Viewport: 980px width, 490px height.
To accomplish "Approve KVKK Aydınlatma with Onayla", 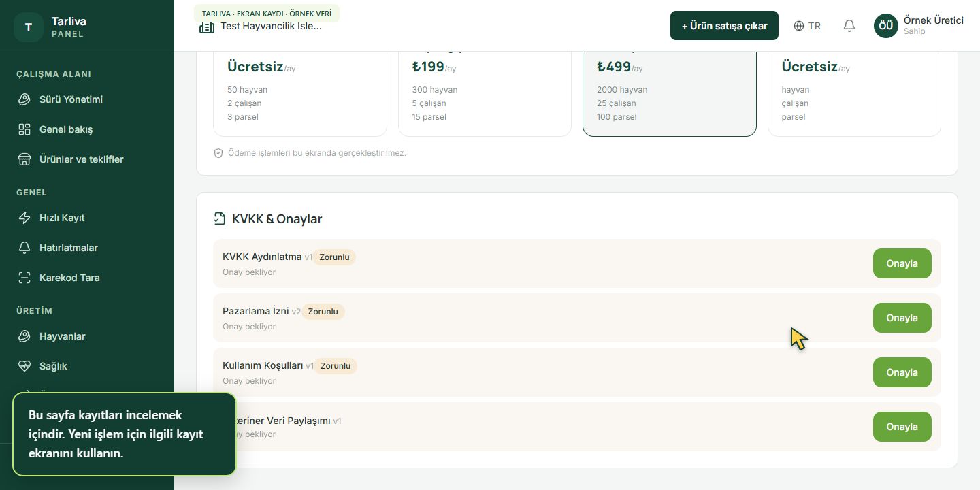I will click(902, 263).
